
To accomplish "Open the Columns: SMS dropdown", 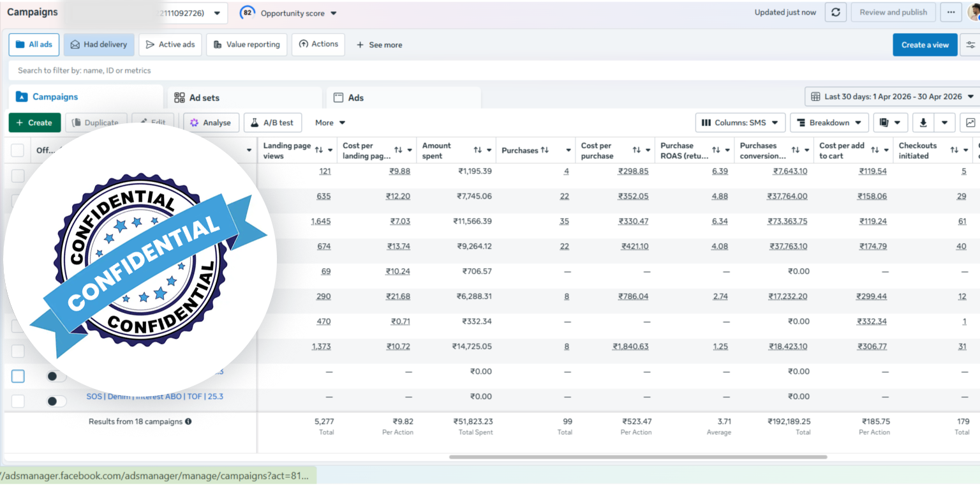I will click(x=740, y=123).
